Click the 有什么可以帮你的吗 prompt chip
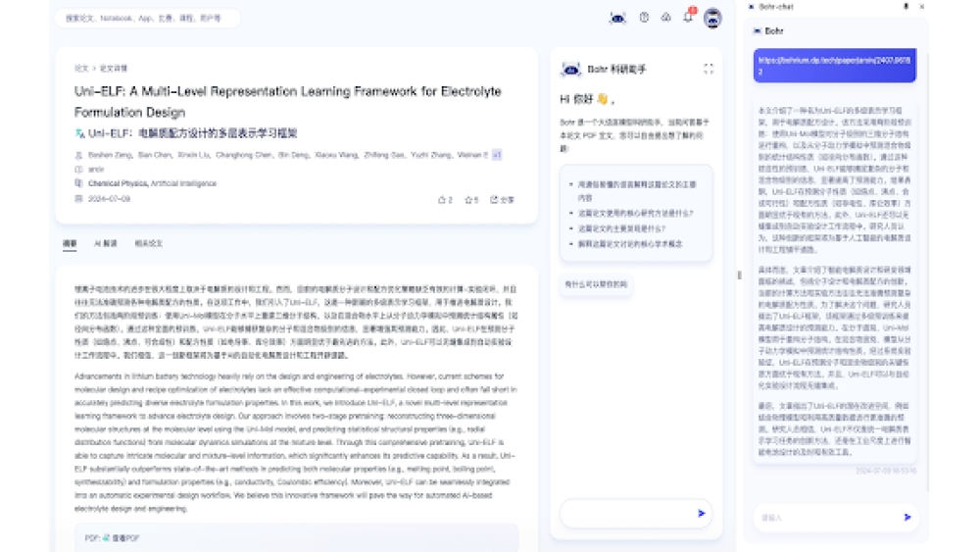The width and height of the screenshot is (980, 552). click(x=596, y=284)
